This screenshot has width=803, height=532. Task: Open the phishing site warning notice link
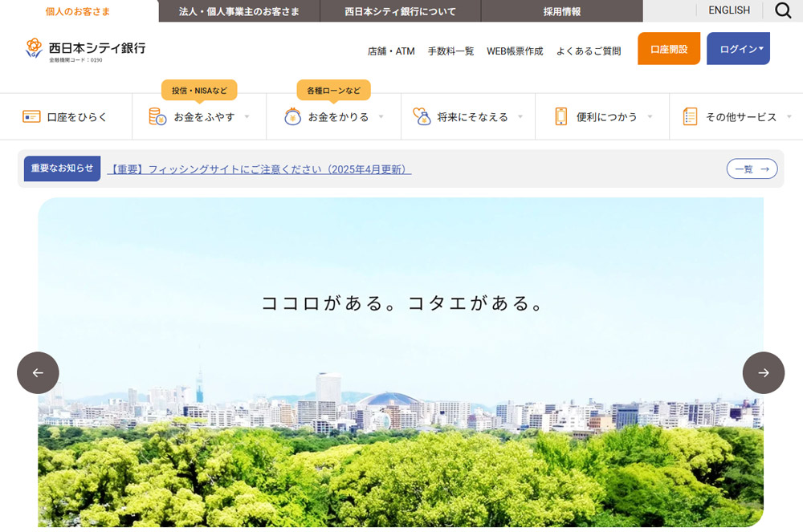[x=259, y=169]
